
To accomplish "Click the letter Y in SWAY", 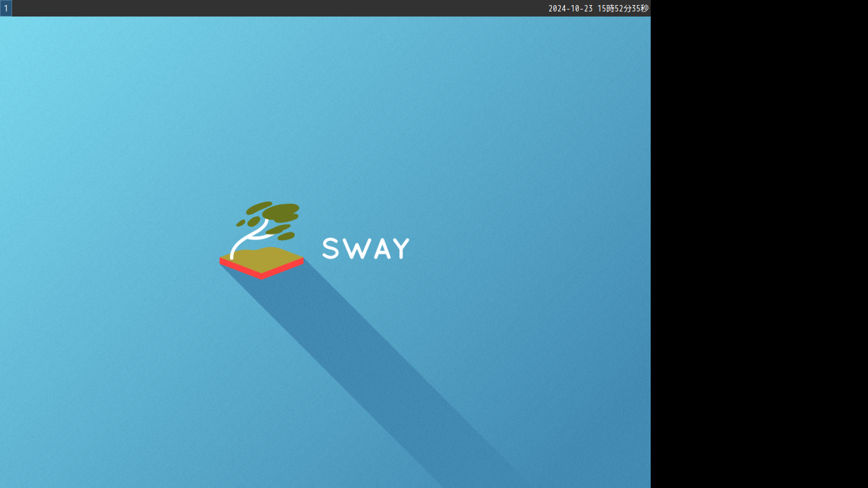I will [400, 248].
